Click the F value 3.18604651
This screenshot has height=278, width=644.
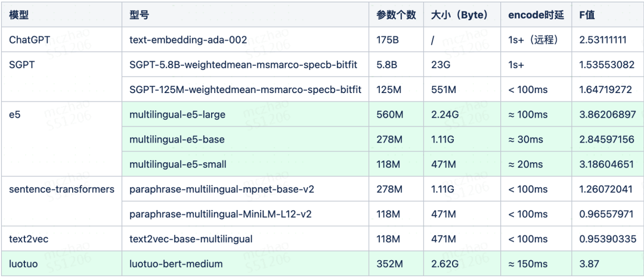pos(606,164)
